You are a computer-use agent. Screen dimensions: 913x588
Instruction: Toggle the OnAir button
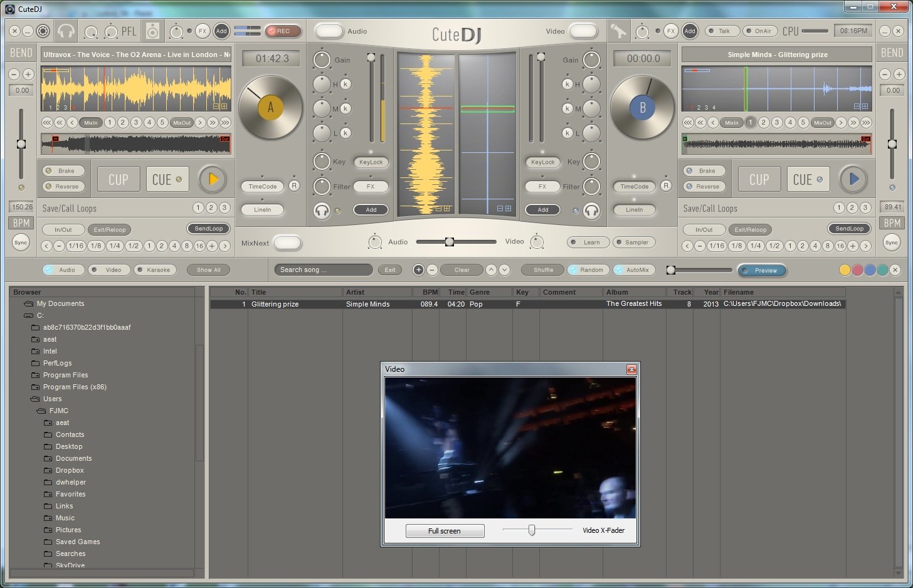coord(760,31)
